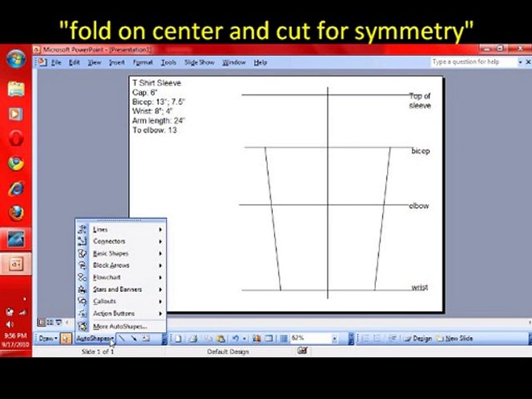
Task: Select the Arrow drawing tool
Action: tap(134, 338)
